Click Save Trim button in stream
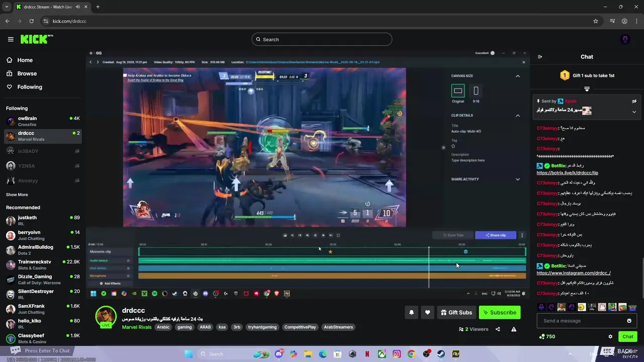This screenshot has height=362, width=644. 453,235
